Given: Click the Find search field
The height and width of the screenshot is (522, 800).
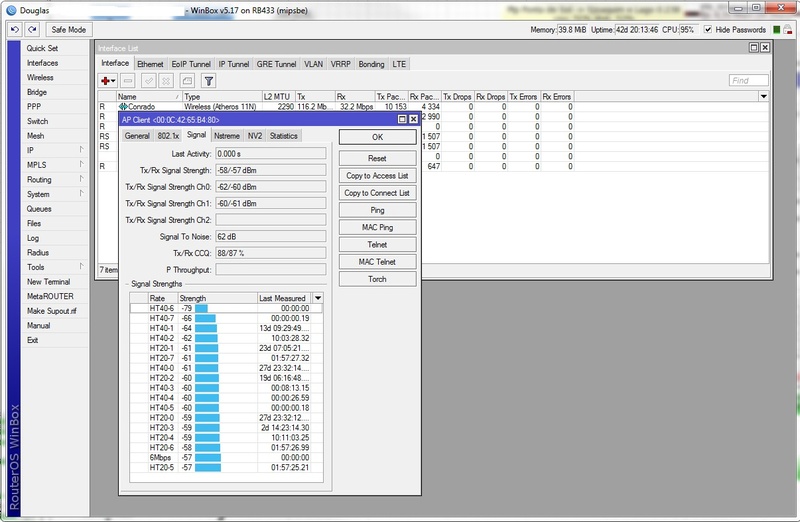Looking at the screenshot, I should [749, 81].
